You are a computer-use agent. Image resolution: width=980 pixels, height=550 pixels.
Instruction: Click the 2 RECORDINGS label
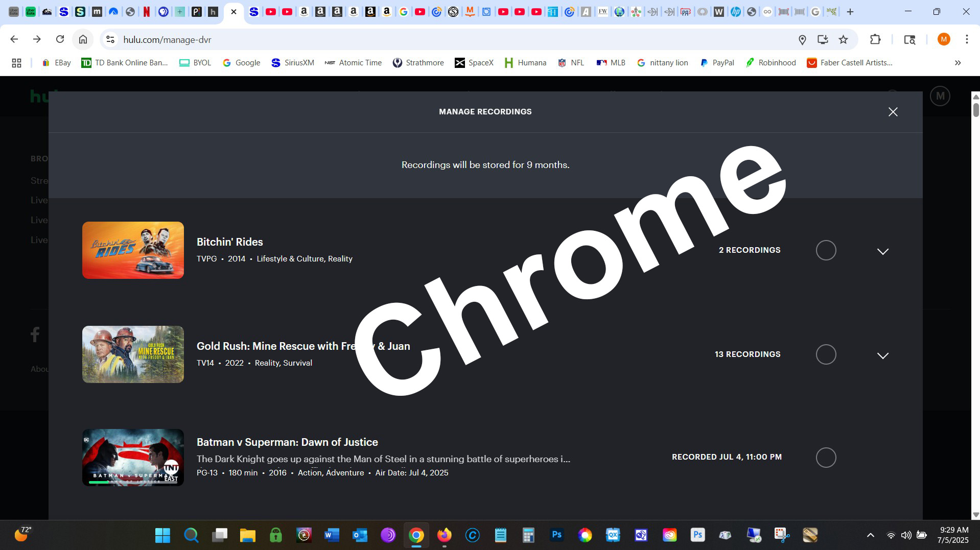click(x=750, y=250)
